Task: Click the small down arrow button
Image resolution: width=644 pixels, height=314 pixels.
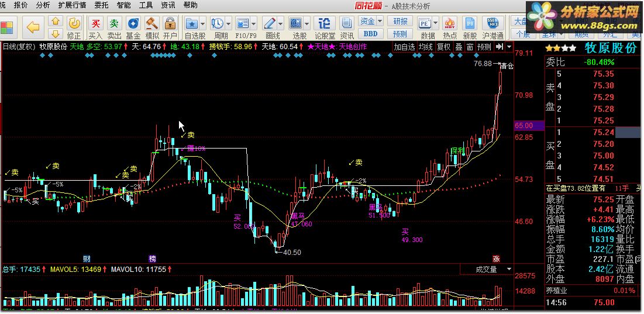Action: 56,33
